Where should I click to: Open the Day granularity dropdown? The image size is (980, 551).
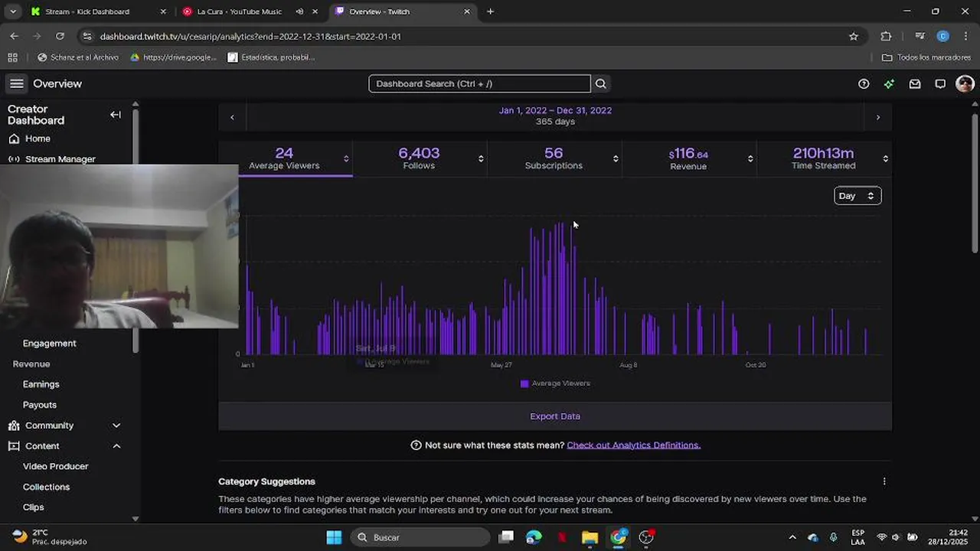pyautogui.click(x=857, y=196)
